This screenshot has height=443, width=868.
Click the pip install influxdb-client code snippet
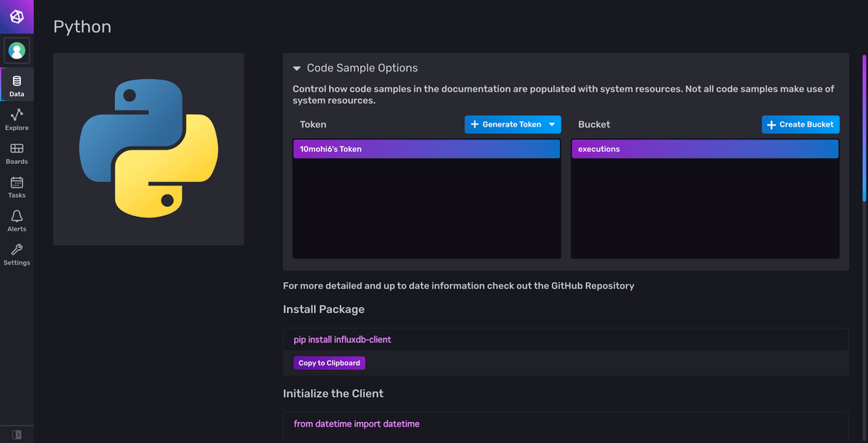tap(342, 339)
